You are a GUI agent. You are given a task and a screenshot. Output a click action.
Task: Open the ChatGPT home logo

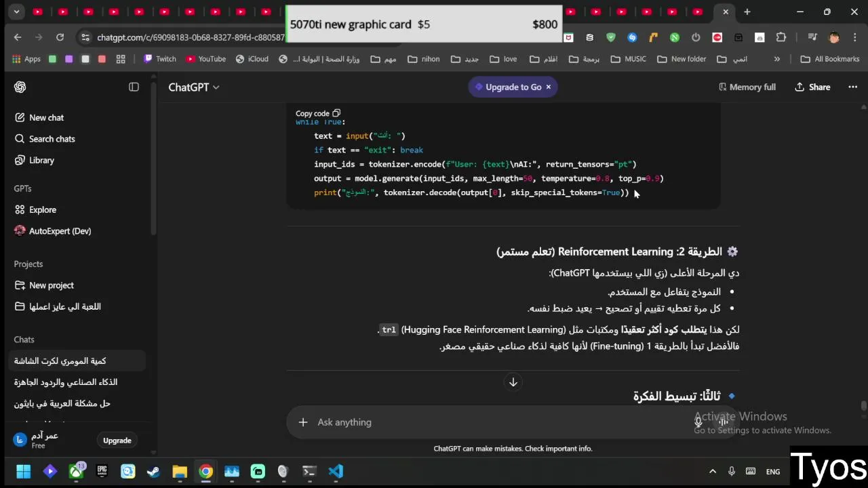coord(20,87)
